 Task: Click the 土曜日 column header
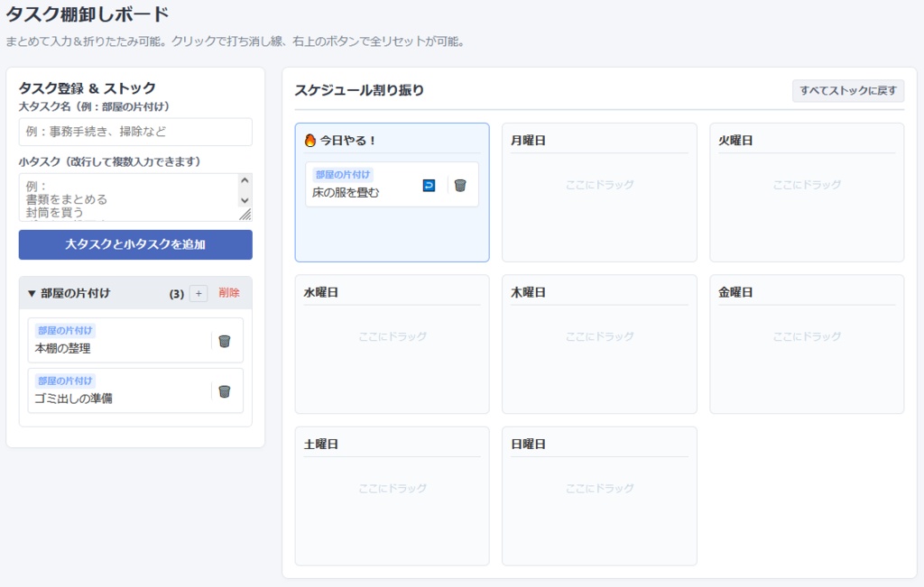(321, 445)
